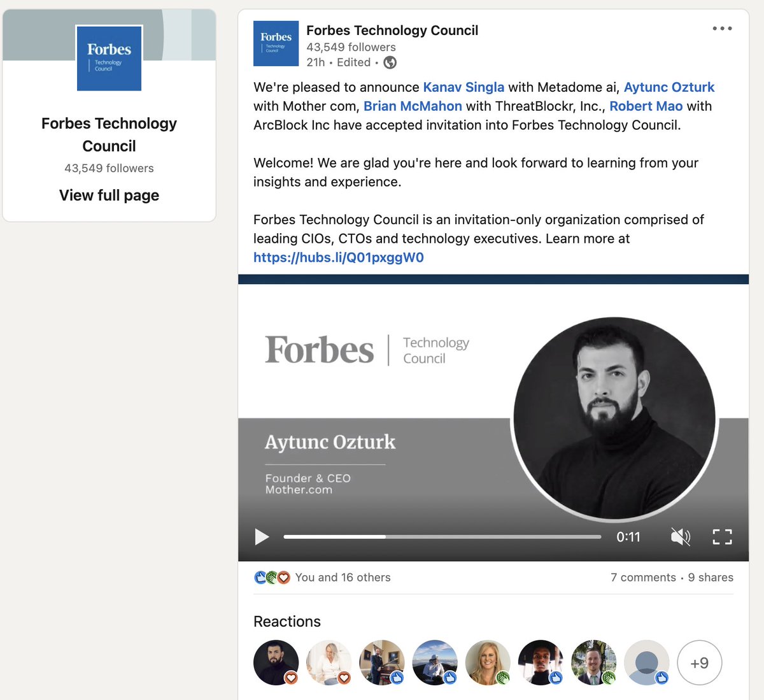Click the '21h' post timestamp
764x700 pixels.
click(315, 62)
